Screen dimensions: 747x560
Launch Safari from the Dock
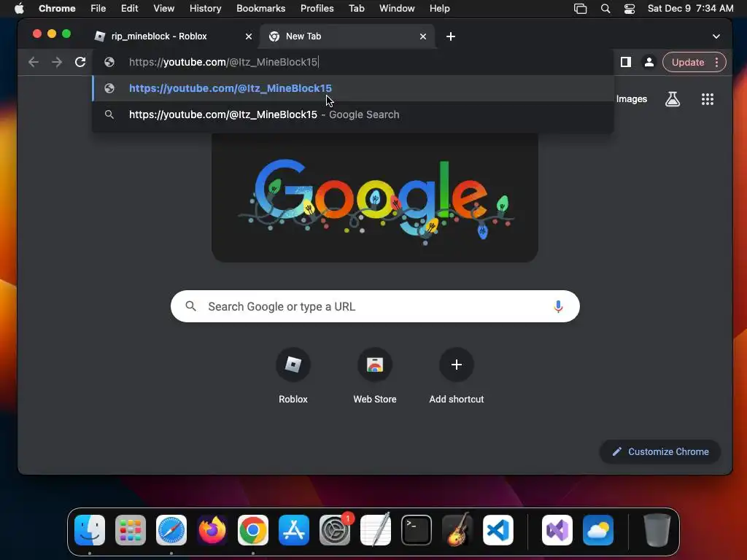point(171,530)
